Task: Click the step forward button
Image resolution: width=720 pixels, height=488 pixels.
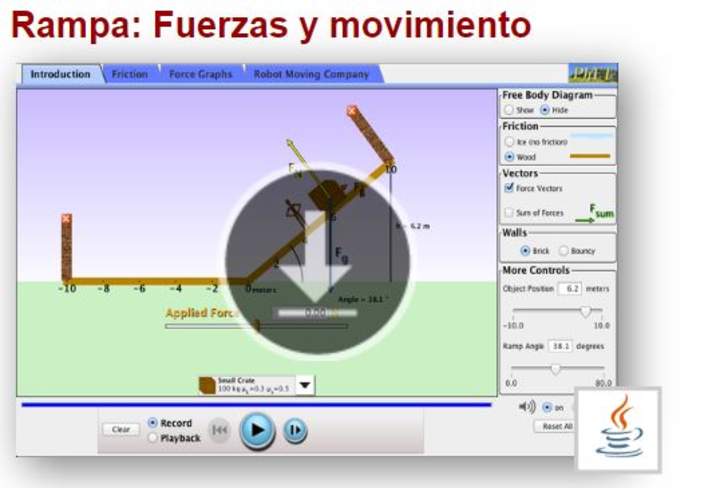Action: click(x=294, y=430)
